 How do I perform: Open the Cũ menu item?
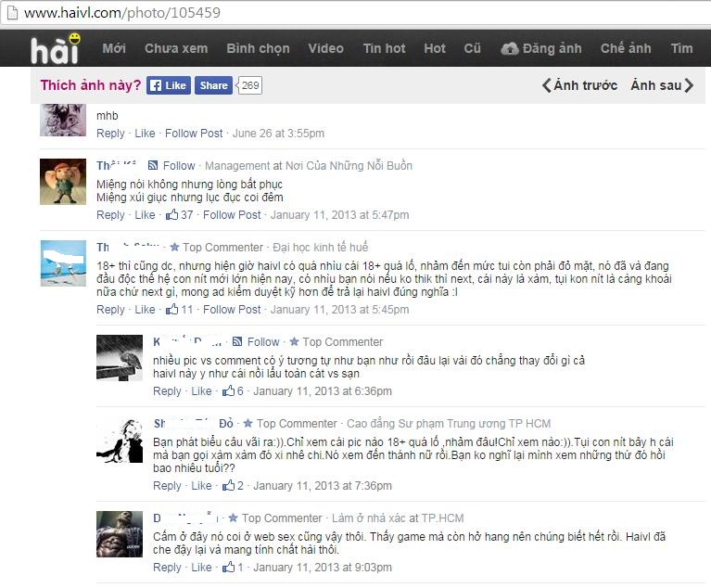coord(472,48)
